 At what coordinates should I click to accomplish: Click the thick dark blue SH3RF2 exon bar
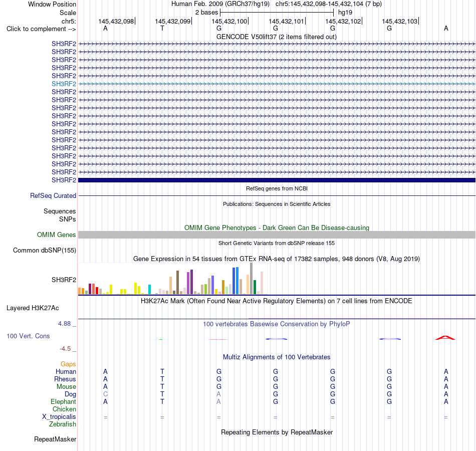[x=277, y=180]
